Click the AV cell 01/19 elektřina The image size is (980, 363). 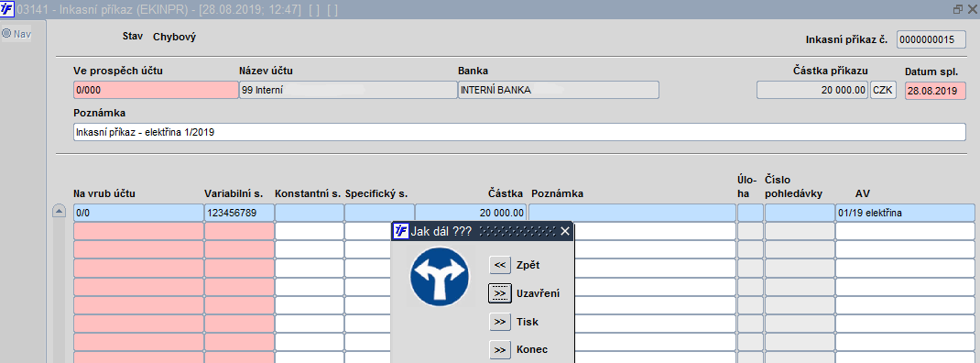click(905, 213)
